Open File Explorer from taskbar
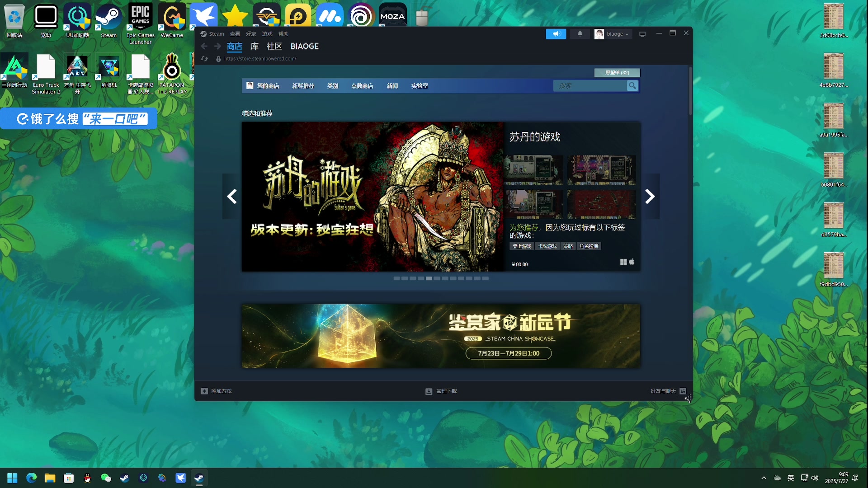This screenshot has width=868, height=488. pos(50,478)
